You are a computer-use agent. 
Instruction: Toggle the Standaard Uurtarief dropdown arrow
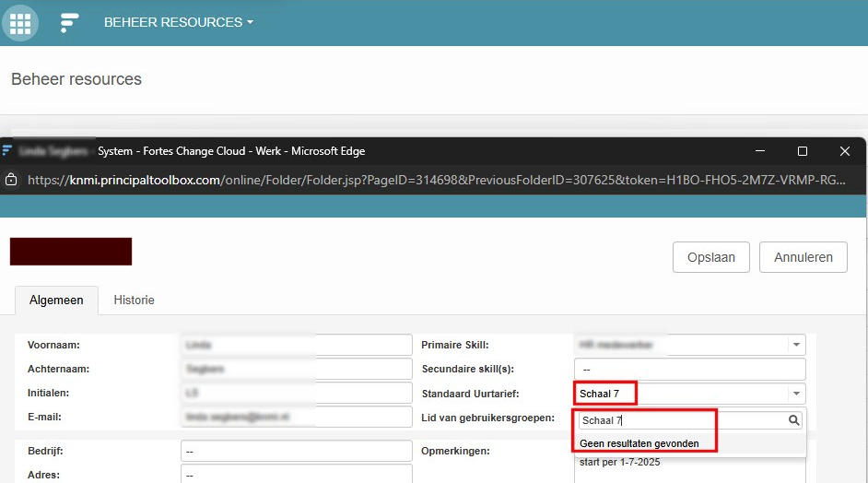[795, 395]
